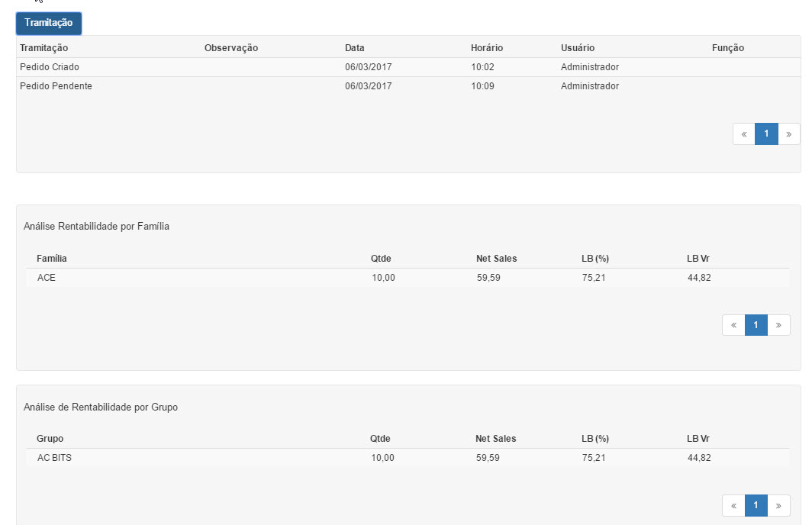Go to previous page in Tramitação table
Viewport: 812px width, 525px height.
click(744, 134)
